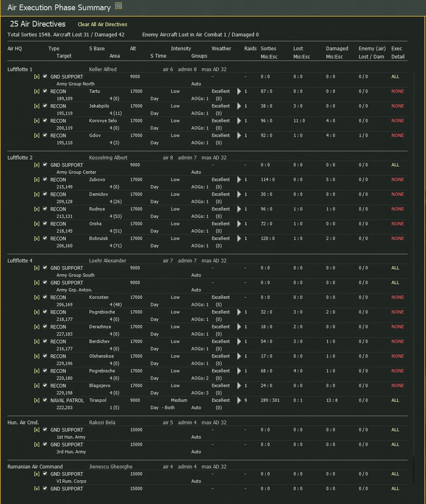Disable VI Rum. Corps GND SUPPORT checkbox
The height and width of the screenshot is (504, 426).
(x=45, y=474)
